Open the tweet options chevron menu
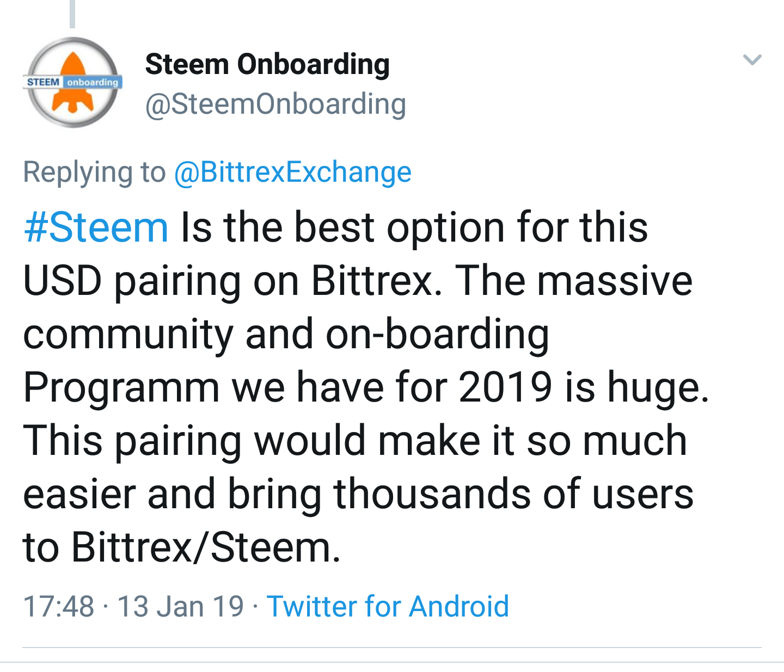This screenshot has width=784, height=672. (752, 60)
